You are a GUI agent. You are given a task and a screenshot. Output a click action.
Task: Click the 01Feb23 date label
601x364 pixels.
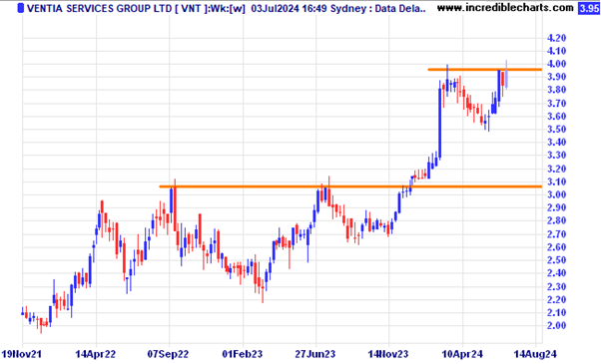(x=243, y=354)
